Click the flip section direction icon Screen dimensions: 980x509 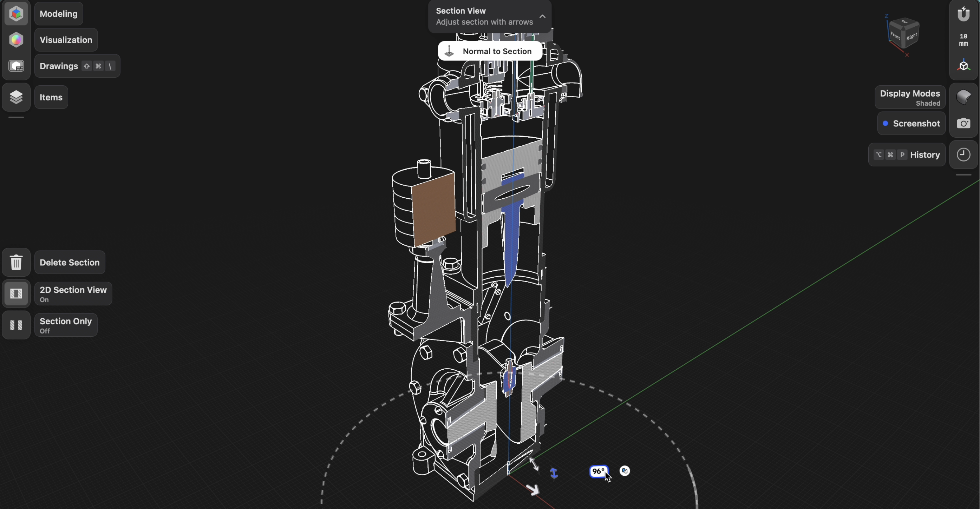tap(625, 471)
